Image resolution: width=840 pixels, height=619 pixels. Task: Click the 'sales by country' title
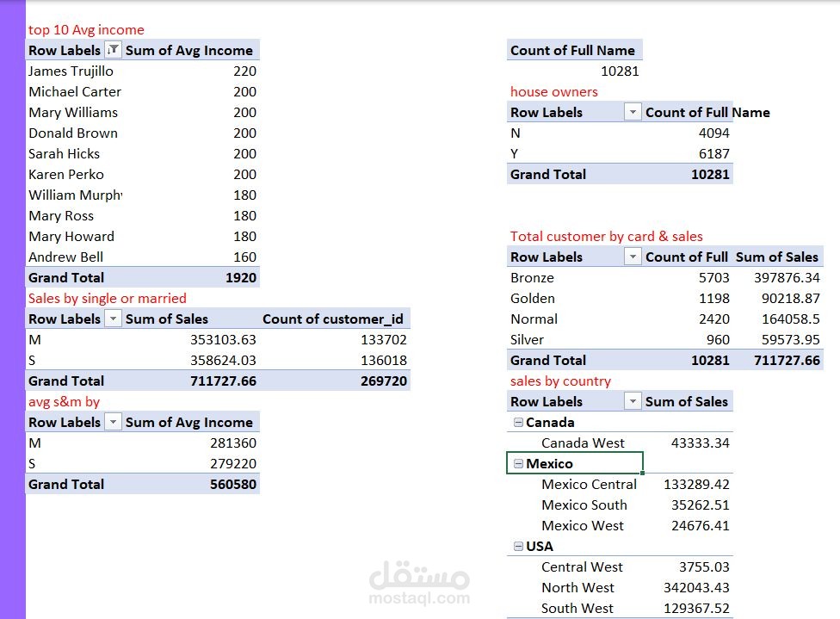(x=560, y=381)
